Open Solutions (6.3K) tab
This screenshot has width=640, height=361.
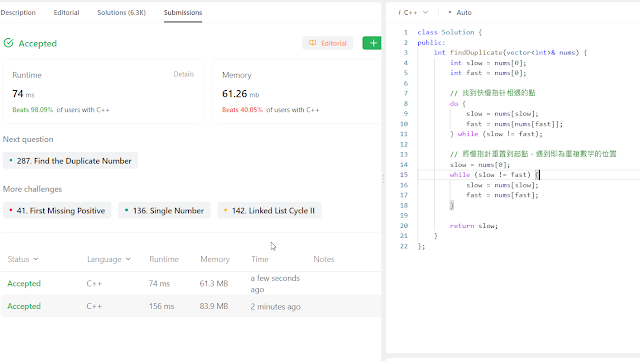pos(121,13)
